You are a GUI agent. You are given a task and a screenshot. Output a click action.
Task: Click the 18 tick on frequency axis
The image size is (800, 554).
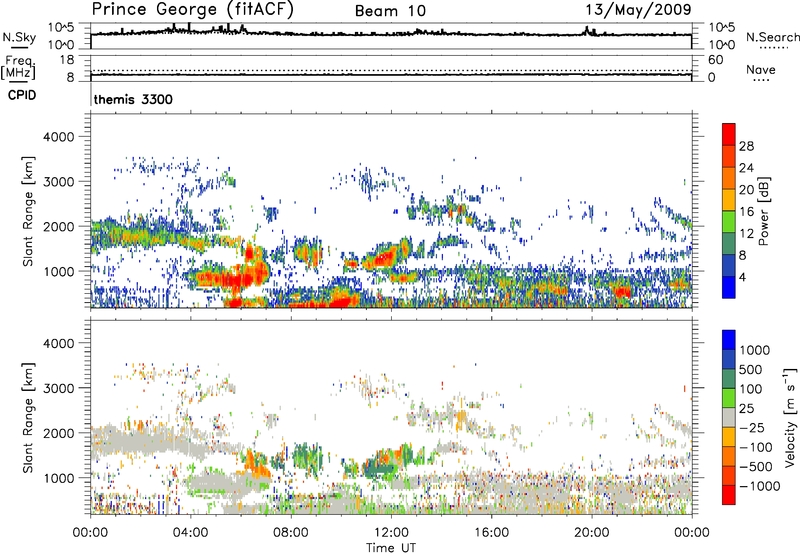(x=67, y=60)
